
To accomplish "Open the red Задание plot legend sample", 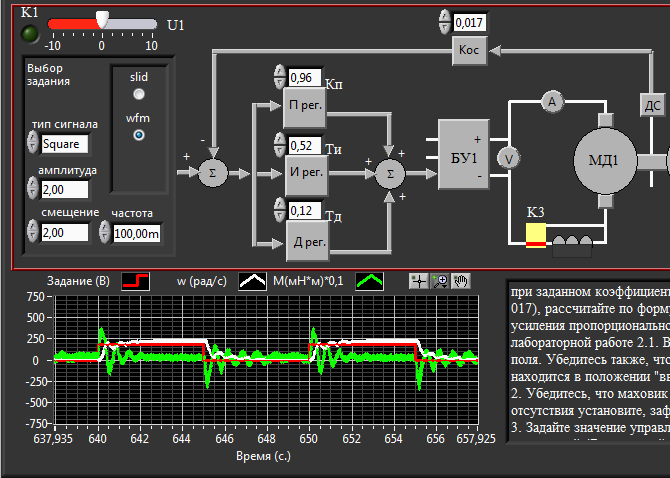I will [x=135, y=282].
